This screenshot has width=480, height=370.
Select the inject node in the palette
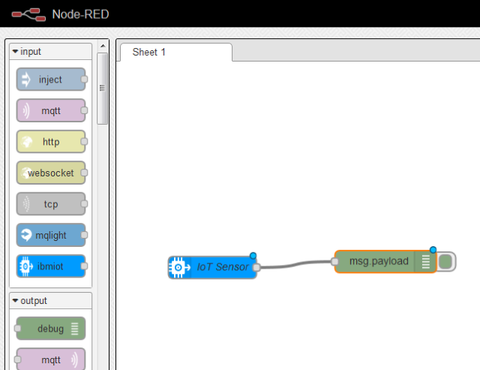51,79
